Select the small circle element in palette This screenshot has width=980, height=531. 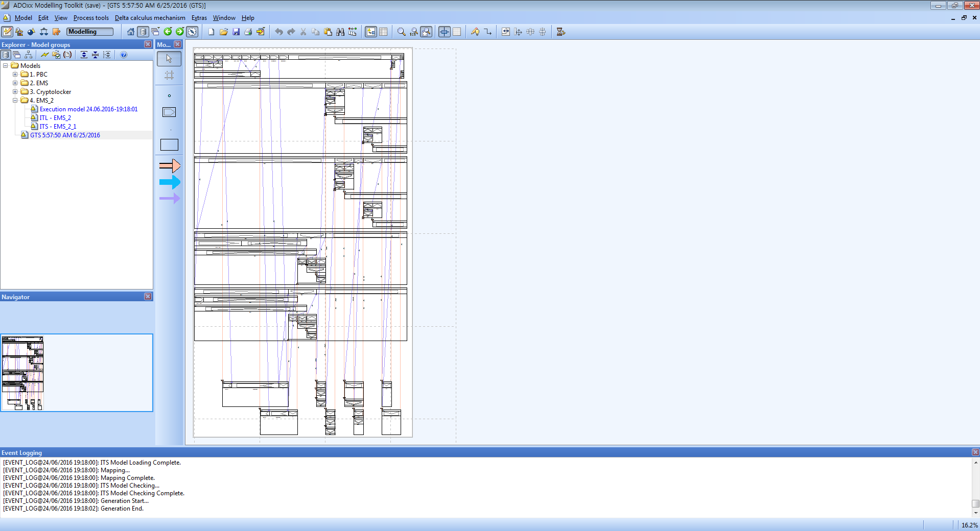(169, 95)
